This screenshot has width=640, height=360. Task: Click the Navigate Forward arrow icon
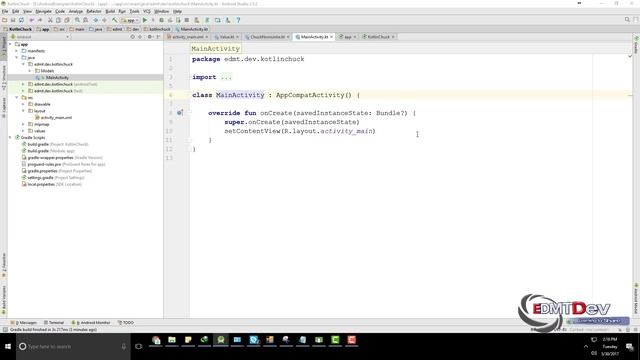tap(104, 20)
